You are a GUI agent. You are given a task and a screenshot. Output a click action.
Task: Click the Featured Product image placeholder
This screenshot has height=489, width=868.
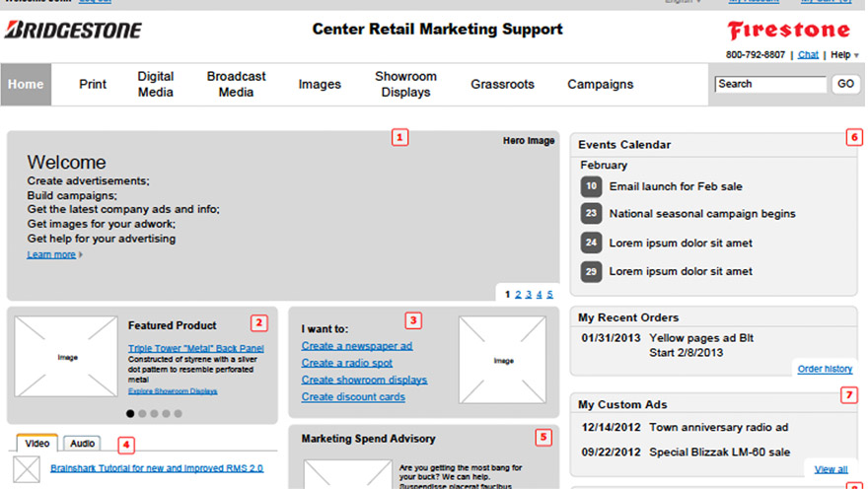point(66,357)
